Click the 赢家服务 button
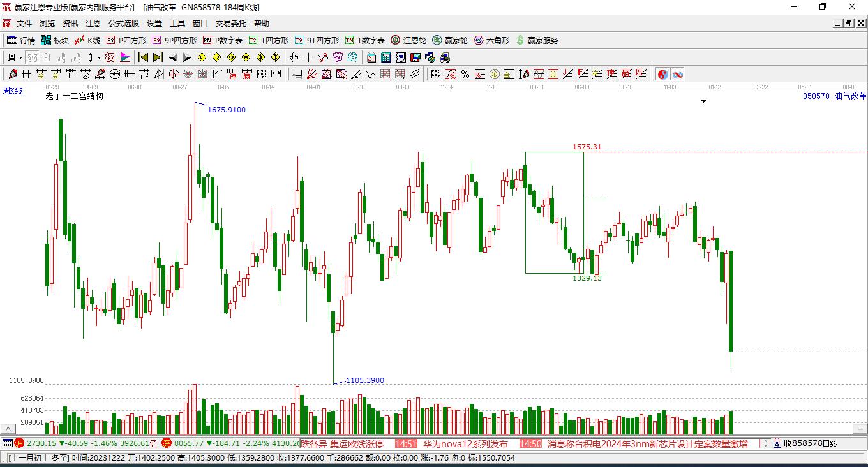Screen dimensions: 868x467 coord(537,40)
